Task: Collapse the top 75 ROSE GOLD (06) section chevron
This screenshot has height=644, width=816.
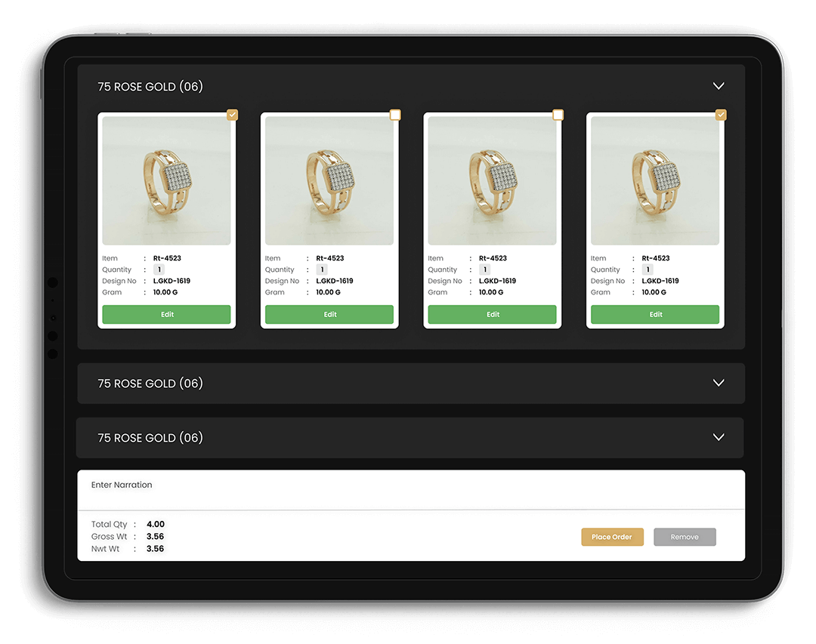Action: click(719, 86)
